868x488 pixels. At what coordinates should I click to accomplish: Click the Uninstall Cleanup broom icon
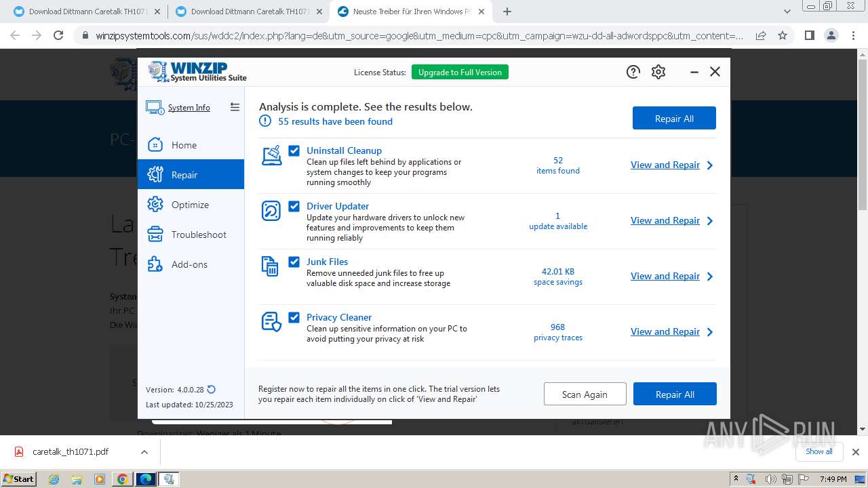tap(271, 155)
